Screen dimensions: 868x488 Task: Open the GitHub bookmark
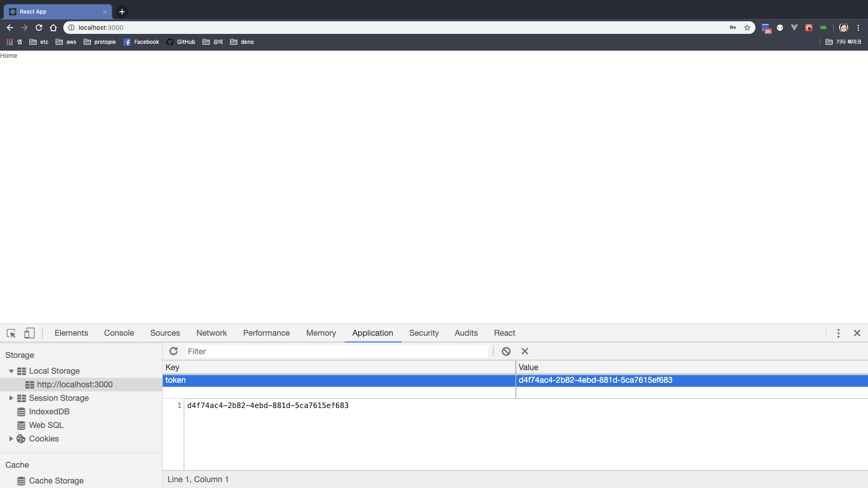pos(181,42)
